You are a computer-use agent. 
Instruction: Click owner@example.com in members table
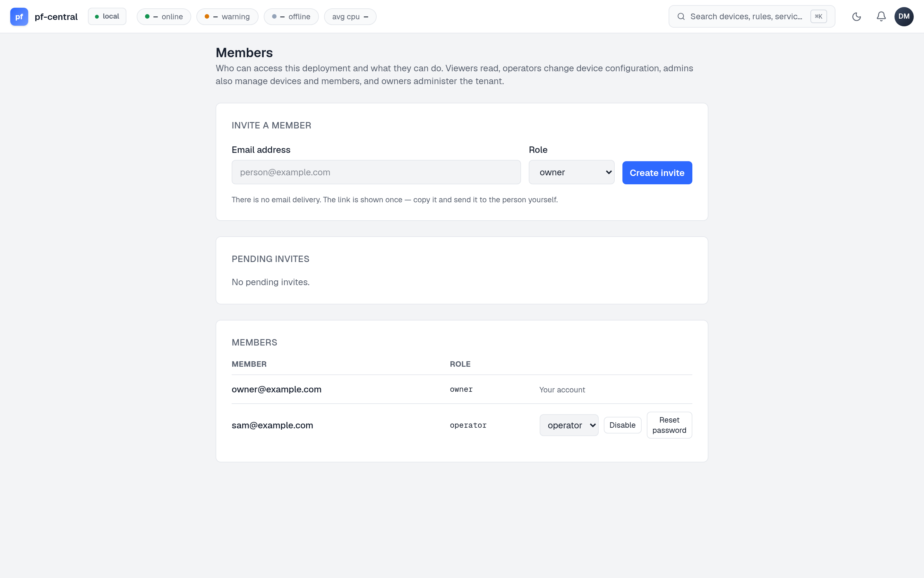[277, 389]
